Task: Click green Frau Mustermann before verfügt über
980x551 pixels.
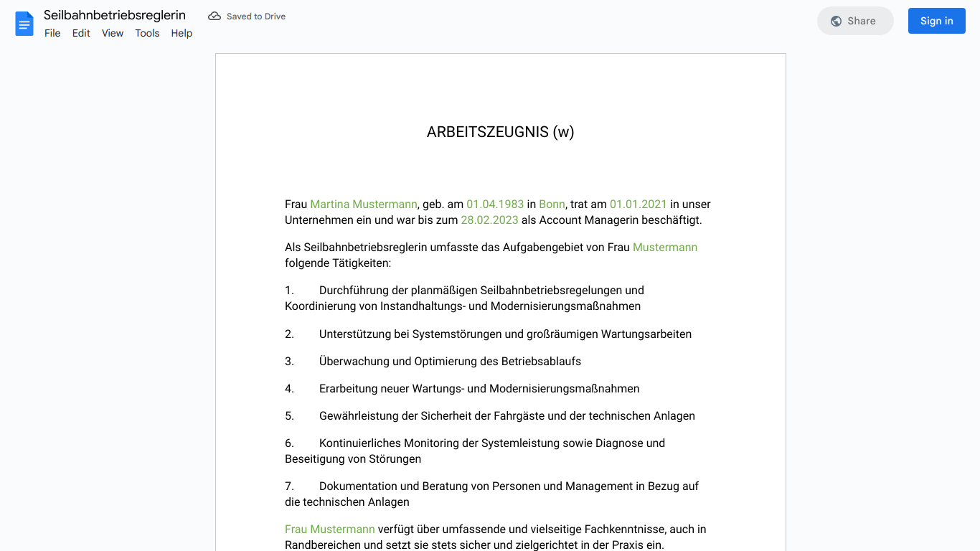Action: tap(330, 529)
